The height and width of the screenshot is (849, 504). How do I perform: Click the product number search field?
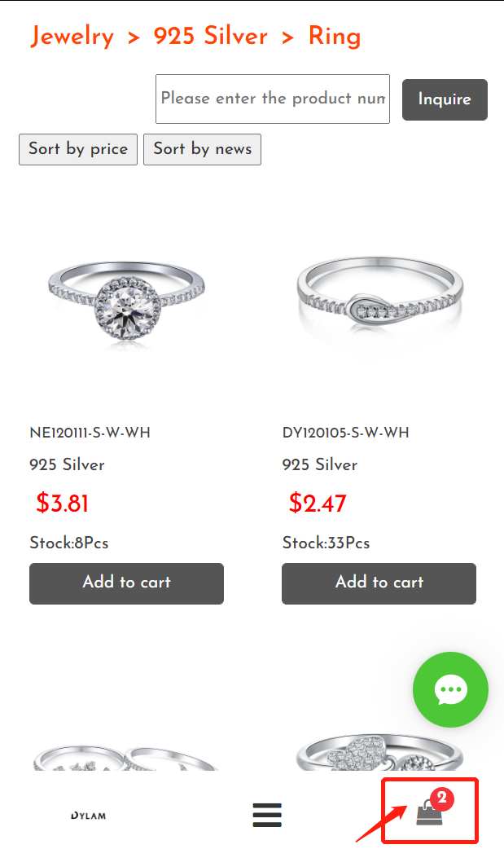click(273, 99)
